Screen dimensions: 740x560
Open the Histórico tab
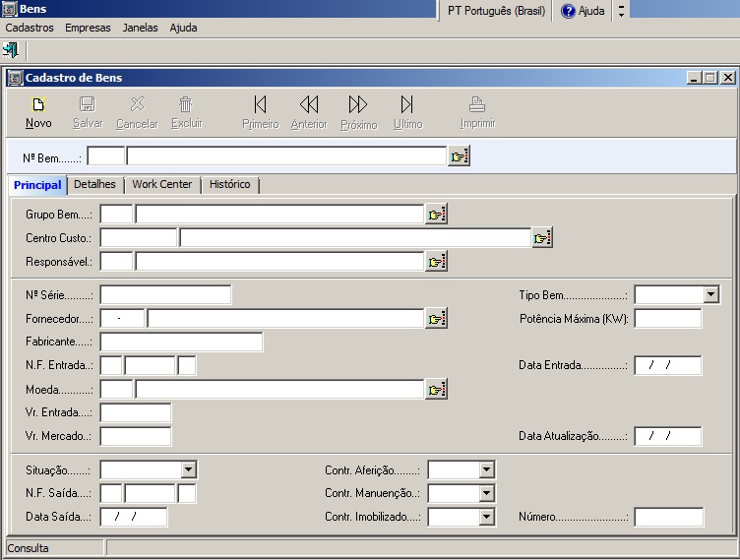pyautogui.click(x=229, y=184)
